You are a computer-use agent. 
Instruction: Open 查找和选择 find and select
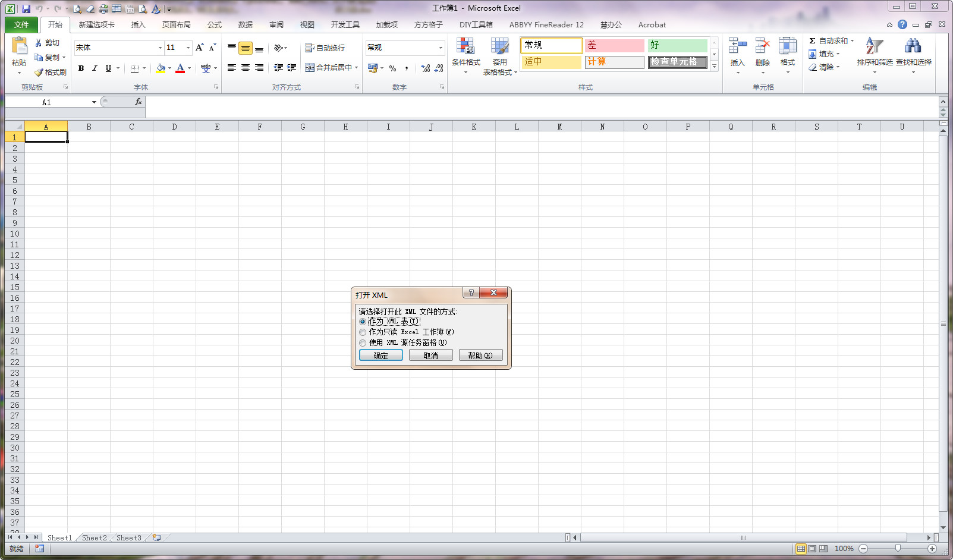click(x=913, y=56)
